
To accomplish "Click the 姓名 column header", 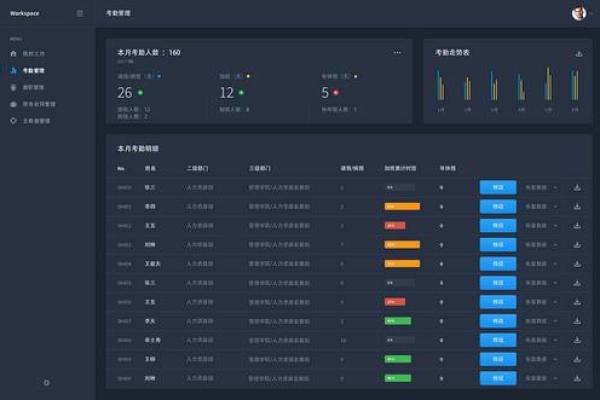I will click(150, 168).
